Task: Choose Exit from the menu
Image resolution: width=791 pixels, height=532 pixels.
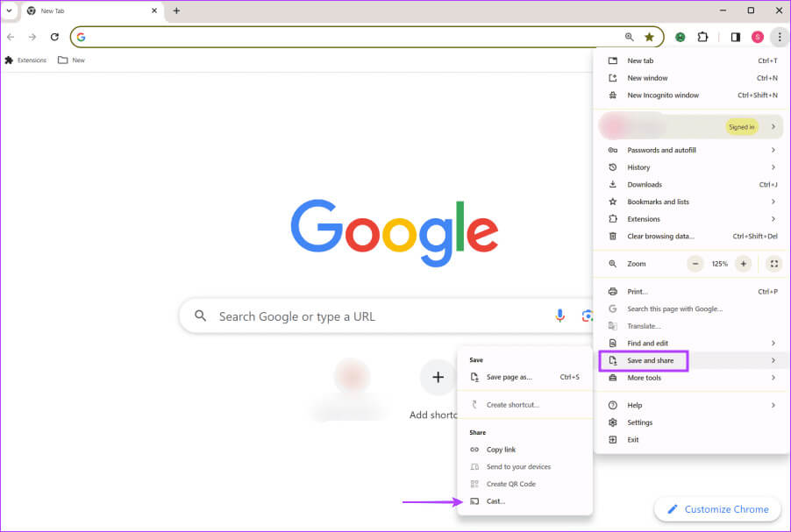Action: (692, 440)
